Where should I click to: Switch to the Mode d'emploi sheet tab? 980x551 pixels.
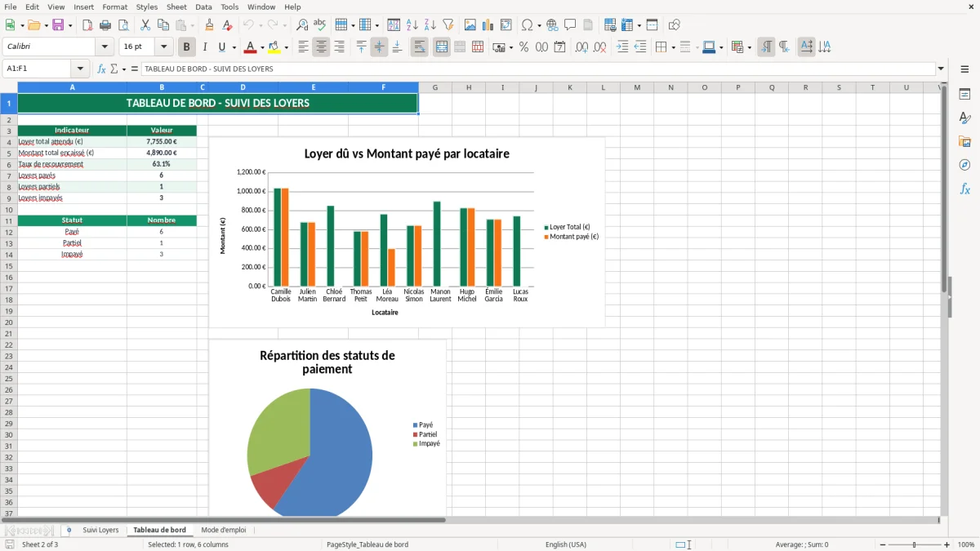[x=224, y=531]
